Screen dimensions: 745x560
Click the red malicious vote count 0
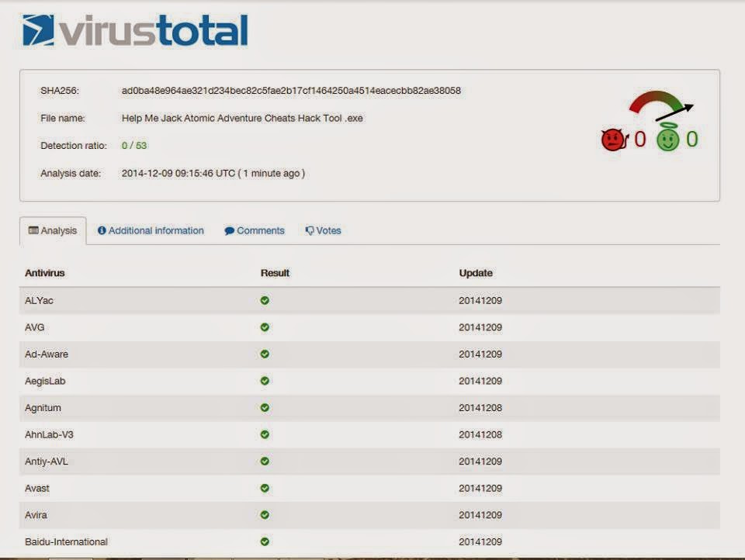coord(640,140)
